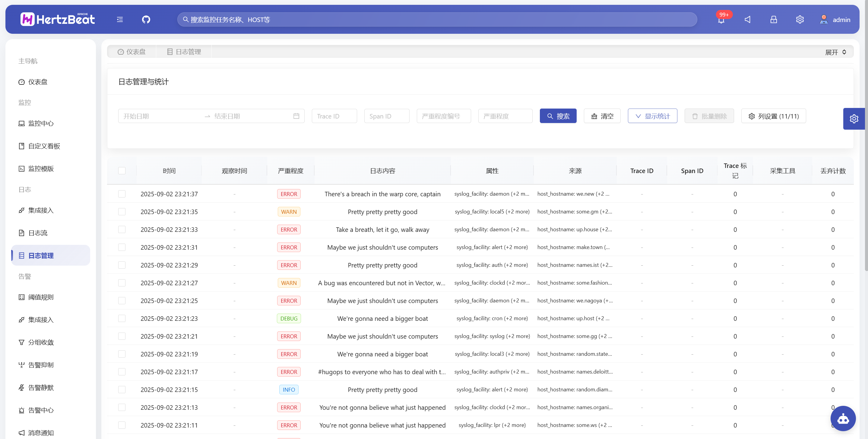
Task: Open the floating AI chatbot icon
Action: click(x=843, y=418)
